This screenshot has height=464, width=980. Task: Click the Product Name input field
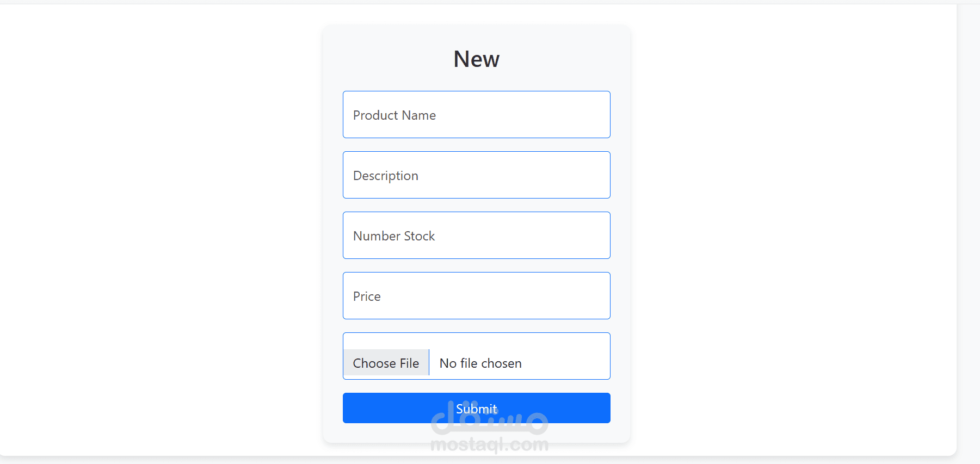click(476, 115)
